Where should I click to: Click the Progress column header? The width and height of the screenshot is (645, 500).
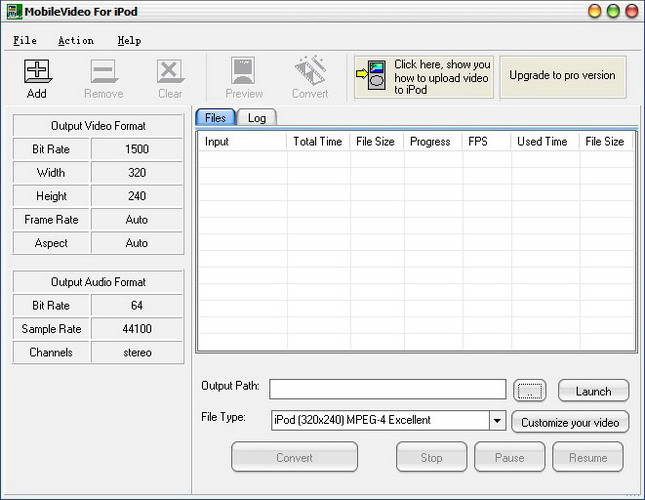click(433, 141)
